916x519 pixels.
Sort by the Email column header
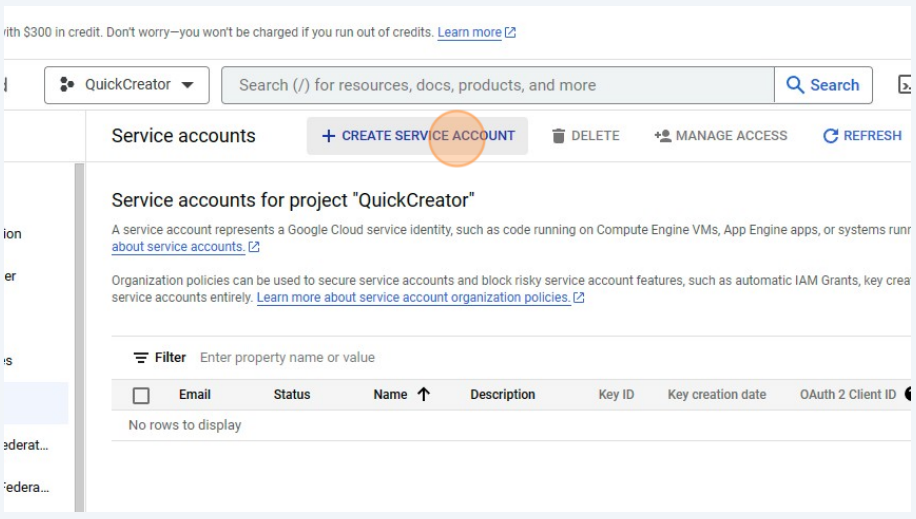(195, 395)
